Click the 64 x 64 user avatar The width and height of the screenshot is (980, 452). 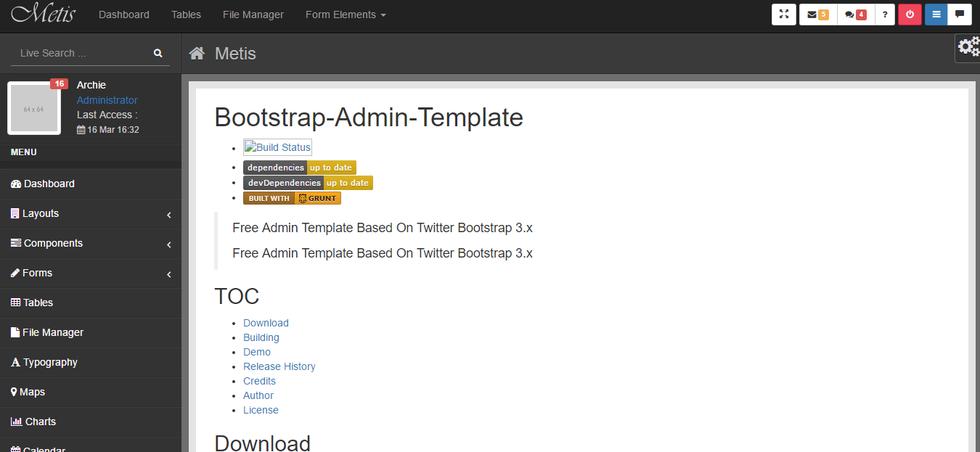[34, 109]
